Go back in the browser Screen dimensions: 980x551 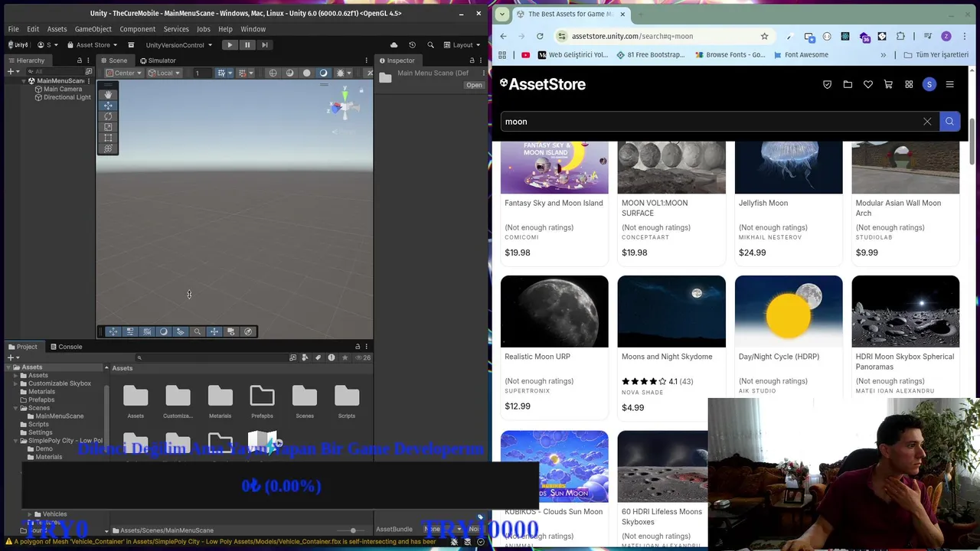coord(503,36)
